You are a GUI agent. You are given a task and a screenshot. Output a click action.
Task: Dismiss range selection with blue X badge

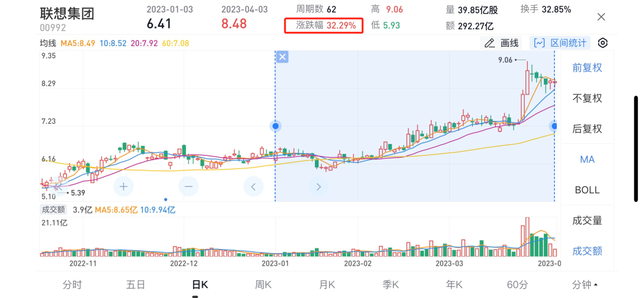282,57
